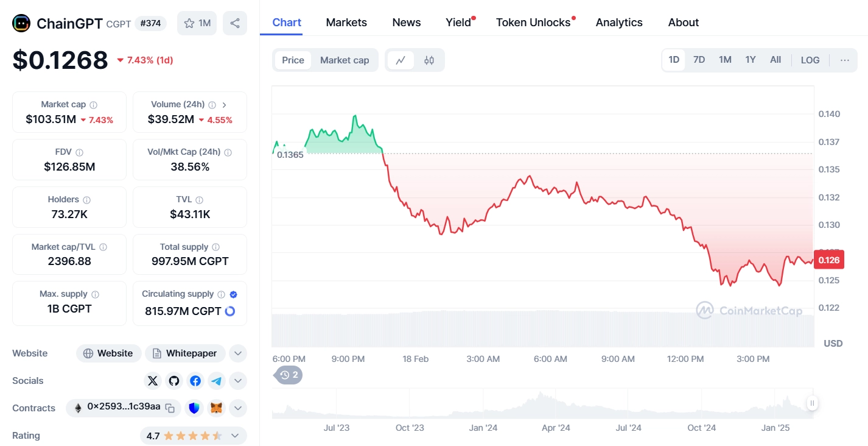The width and height of the screenshot is (868, 446).
Task: Expand the Contracts dropdown chevron
Action: click(x=238, y=408)
